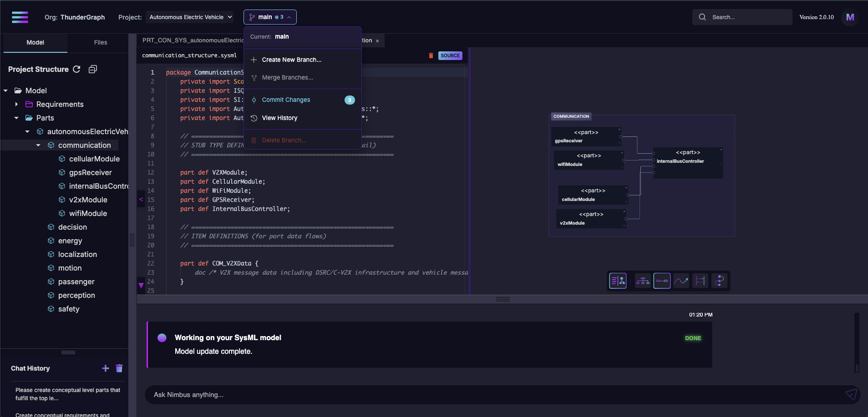Switch to the Model tab
The width and height of the screenshot is (868, 417).
point(36,42)
